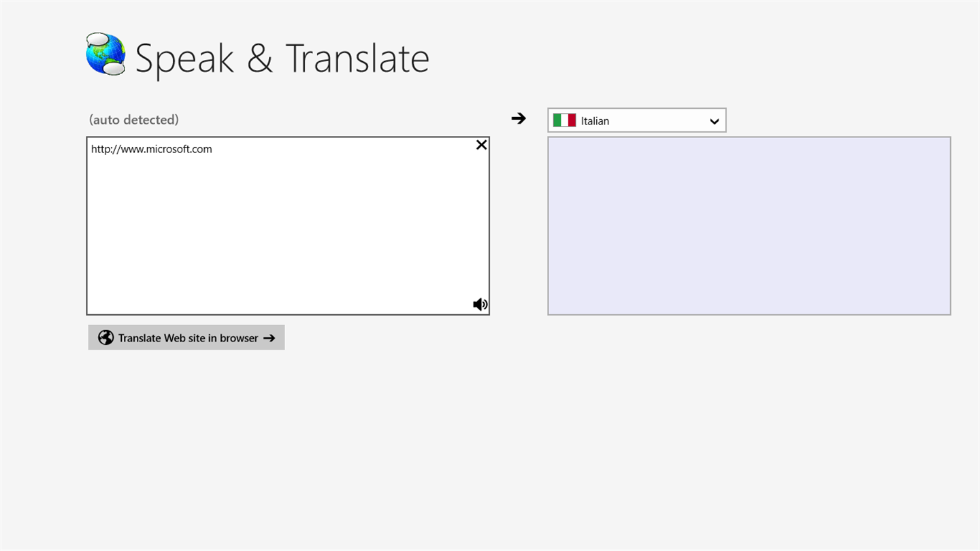Click the globe icon on translate button
The width and height of the screenshot is (980, 551).
(x=105, y=337)
